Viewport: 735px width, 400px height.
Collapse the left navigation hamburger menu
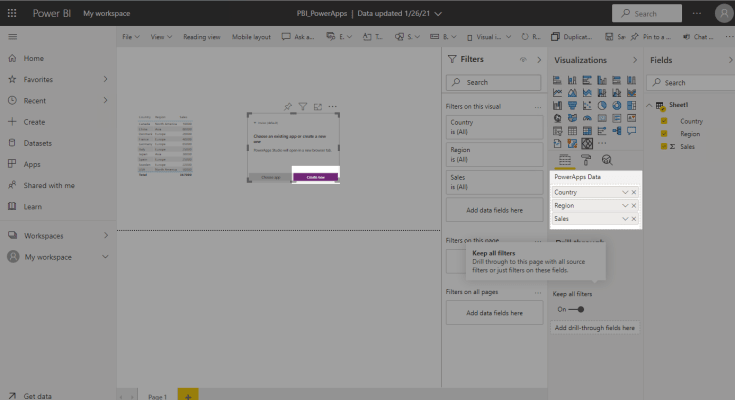click(13, 37)
